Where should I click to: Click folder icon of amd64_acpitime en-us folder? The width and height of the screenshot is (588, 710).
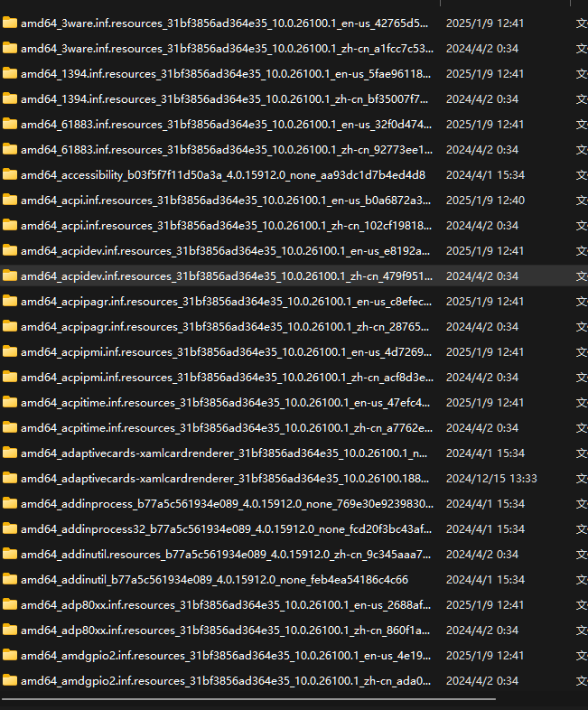pyautogui.click(x=10, y=402)
